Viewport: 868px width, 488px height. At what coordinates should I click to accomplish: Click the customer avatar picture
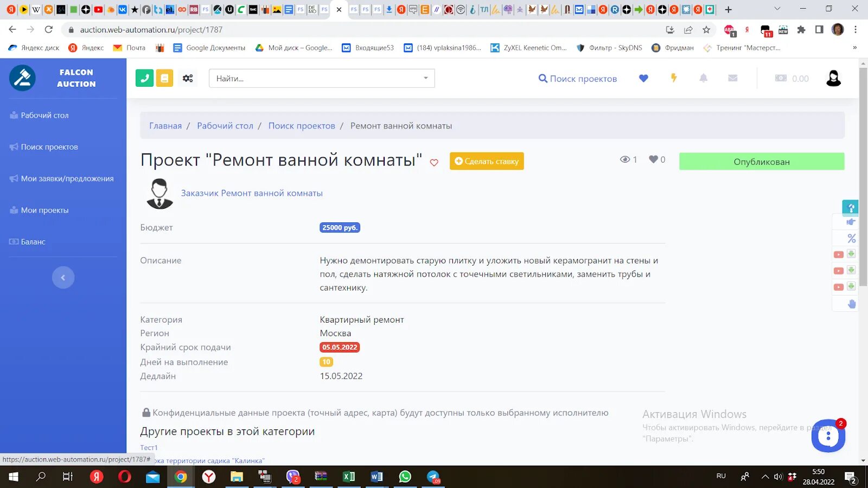click(159, 194)
